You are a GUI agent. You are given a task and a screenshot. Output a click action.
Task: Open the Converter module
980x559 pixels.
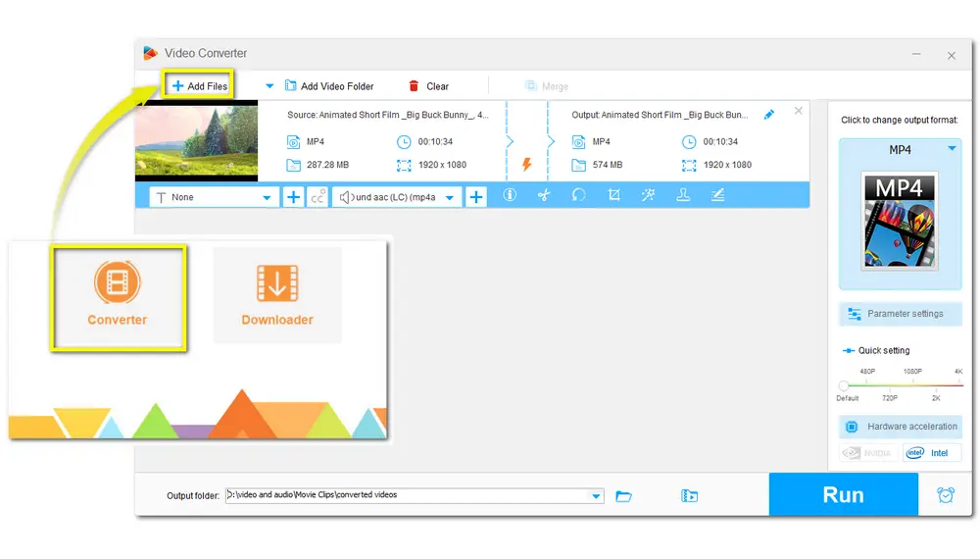click(x=118, y=297)
